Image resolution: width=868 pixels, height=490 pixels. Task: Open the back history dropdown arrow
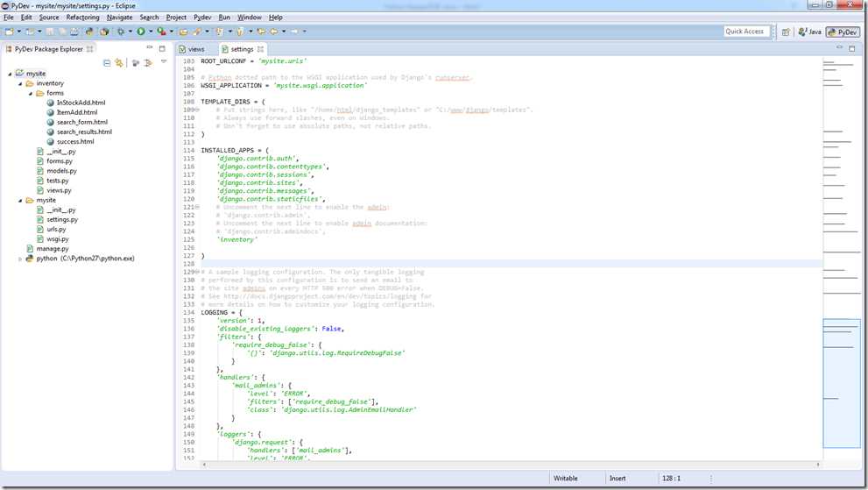284,32
